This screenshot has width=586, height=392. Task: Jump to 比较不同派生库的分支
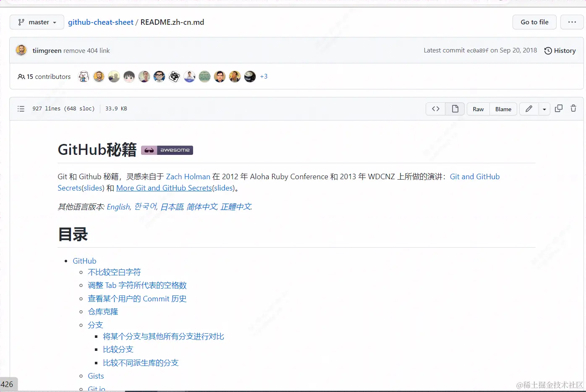141,363
